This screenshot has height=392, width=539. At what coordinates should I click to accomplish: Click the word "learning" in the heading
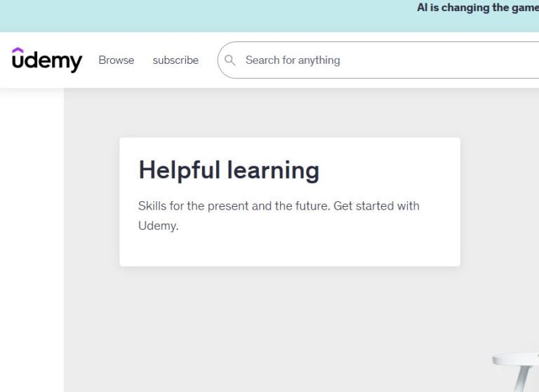point(273,170)
